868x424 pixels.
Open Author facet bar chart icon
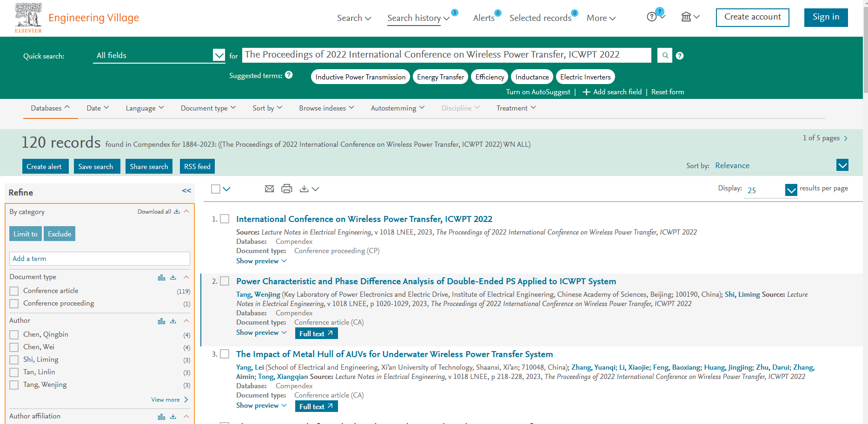point(161,321)
